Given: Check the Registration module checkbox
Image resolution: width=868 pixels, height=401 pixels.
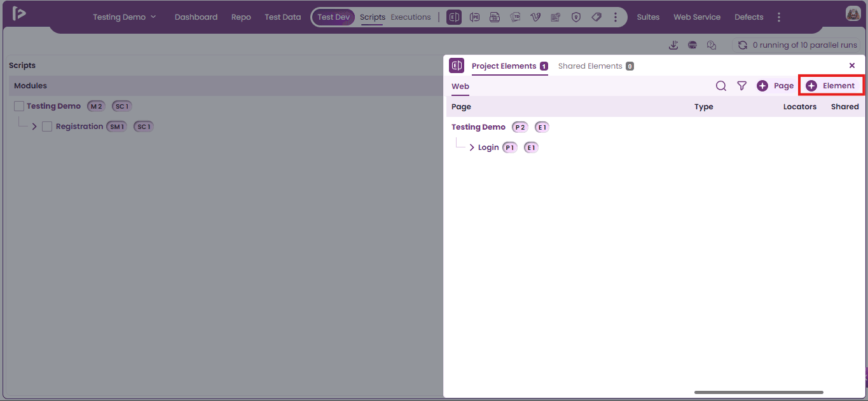Looking at the screenshot, I should [47, 126].
